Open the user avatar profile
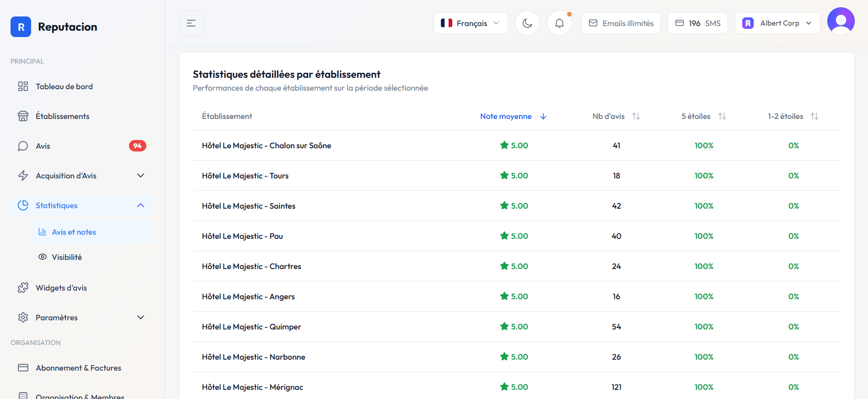Screen dimensions: 868x399 coord(841,21)
